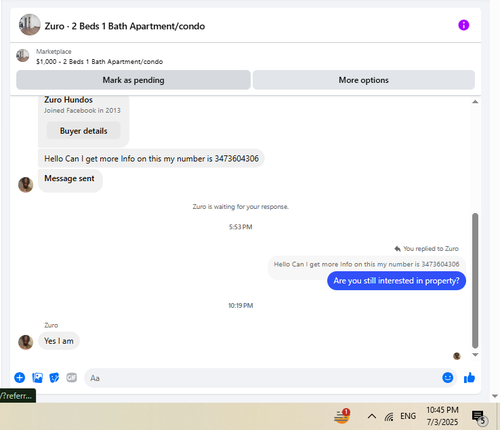The height and width of the screenshot is (430, 500).
Task: Click the listing thumbnail beside Zuro title
Action: click(x=30, y=25)
